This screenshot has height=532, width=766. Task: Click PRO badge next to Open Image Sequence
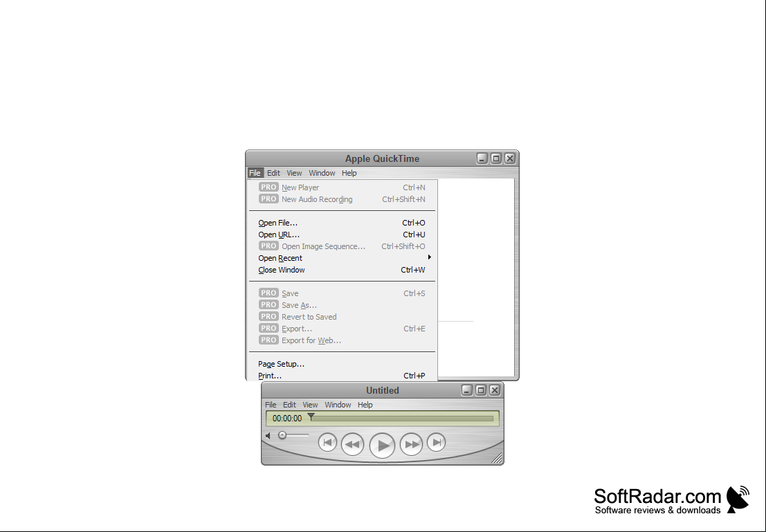268,246
